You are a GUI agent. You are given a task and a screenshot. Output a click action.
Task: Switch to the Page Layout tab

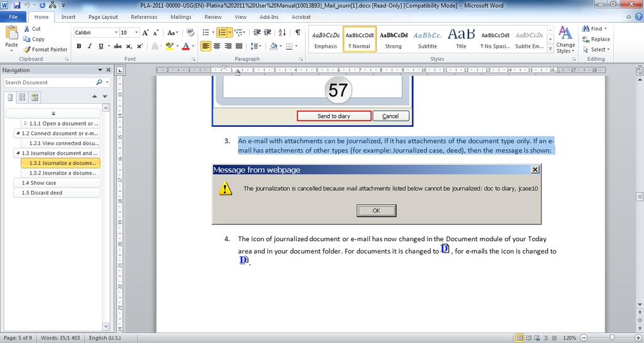click(x=103, y=17)
